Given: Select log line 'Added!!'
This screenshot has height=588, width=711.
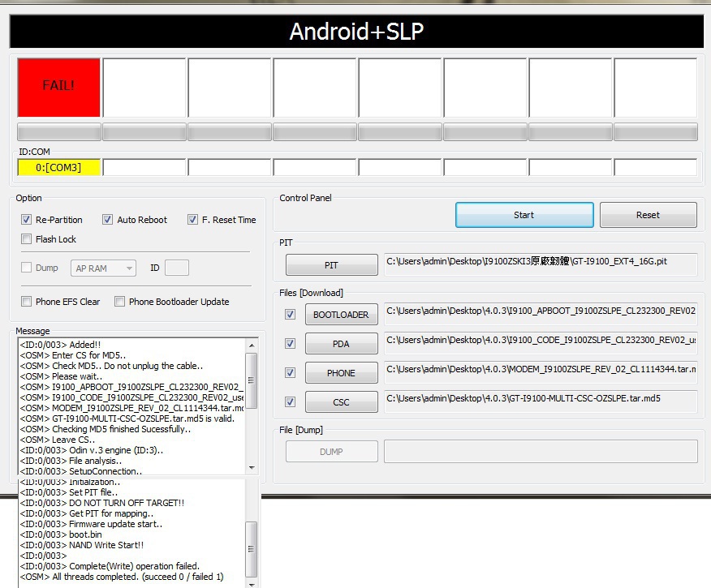Looking at the screenshot, I should tap(60, 345).
